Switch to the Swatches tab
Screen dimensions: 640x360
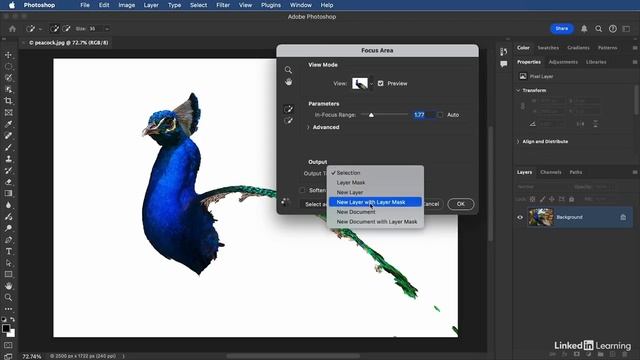[548, 48]
